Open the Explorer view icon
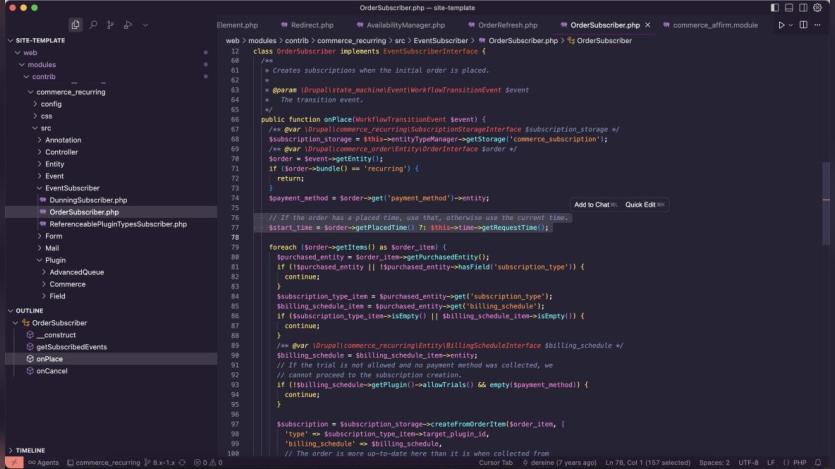 click(x=76, y=24)
